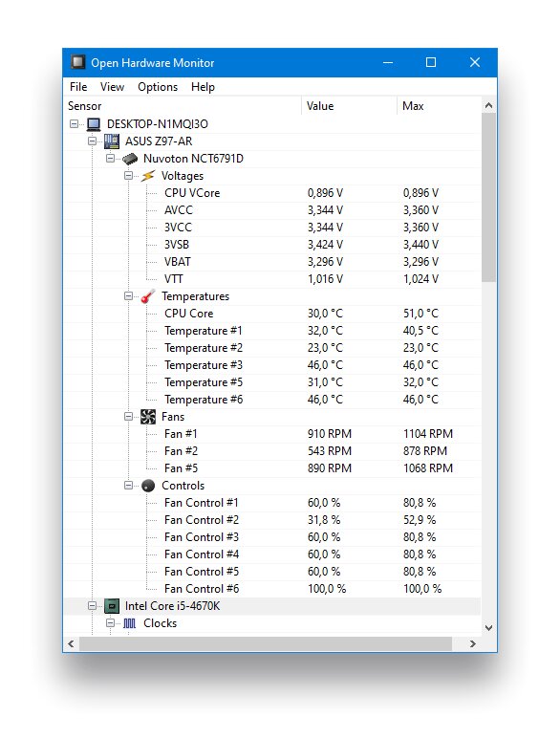
Task: Select the Fan Control #6 row
Action: pos(272,589)
